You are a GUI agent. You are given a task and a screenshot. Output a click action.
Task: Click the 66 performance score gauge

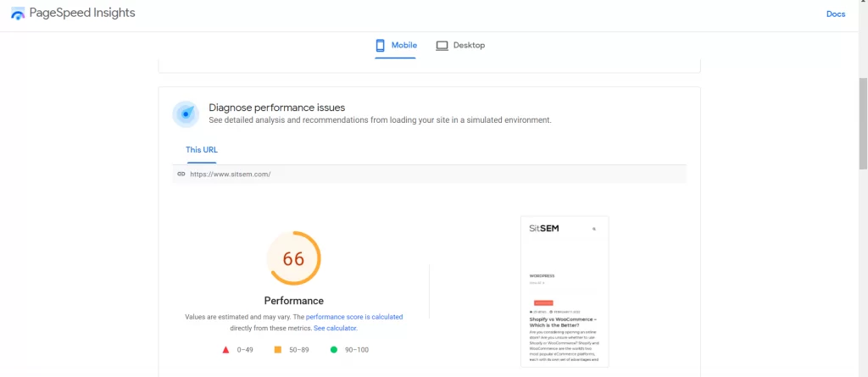293,258
